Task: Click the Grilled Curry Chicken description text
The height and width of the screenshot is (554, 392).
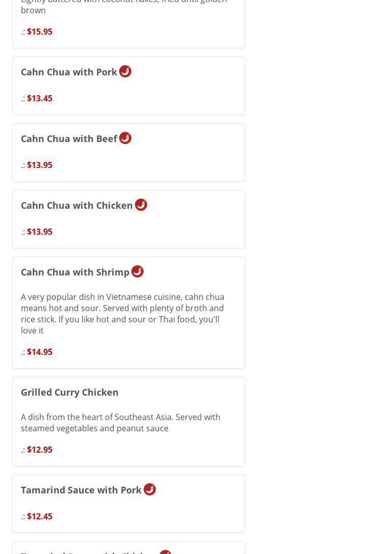Action: (x=120, y=423)
